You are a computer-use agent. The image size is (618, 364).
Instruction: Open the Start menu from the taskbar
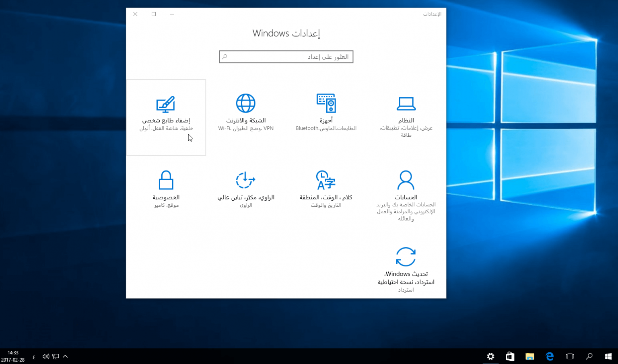pos(608,356)
